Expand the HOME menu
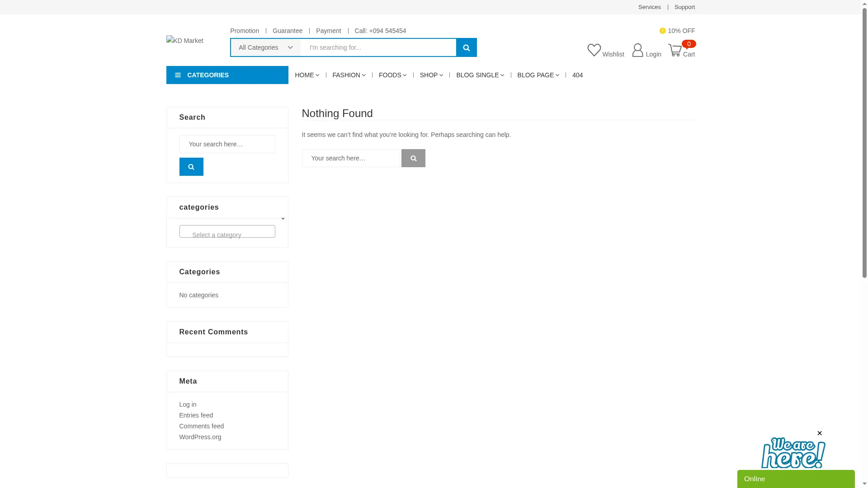Viewport: 868px width, 488px height. [x=307, y=75]
